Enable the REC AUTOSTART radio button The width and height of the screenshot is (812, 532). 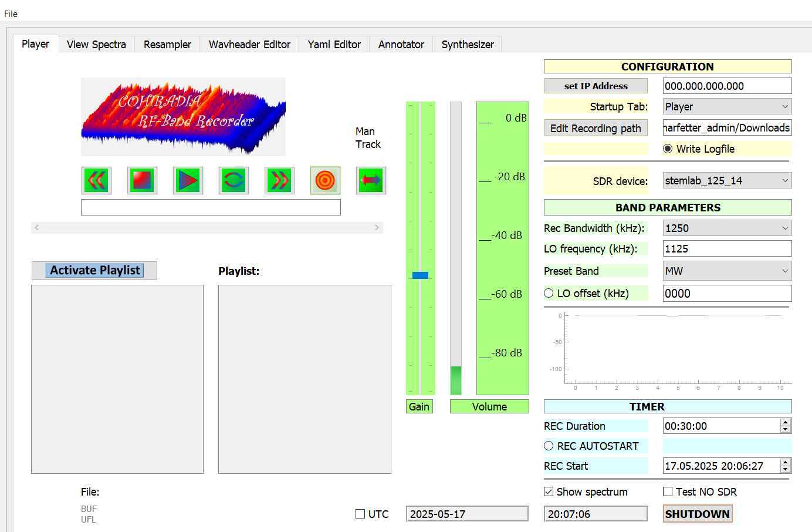[x=549, y=446]
